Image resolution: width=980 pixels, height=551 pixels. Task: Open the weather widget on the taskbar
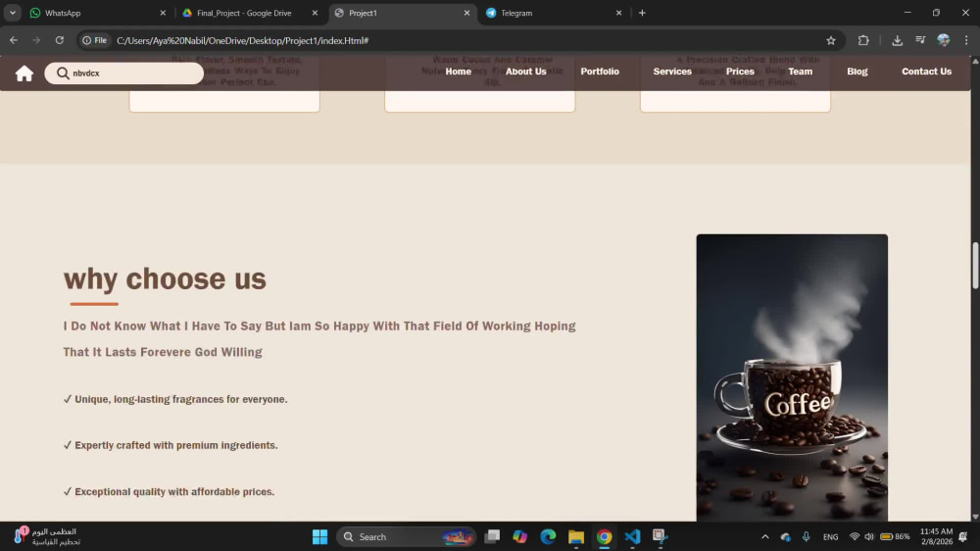tap(47, 536)
